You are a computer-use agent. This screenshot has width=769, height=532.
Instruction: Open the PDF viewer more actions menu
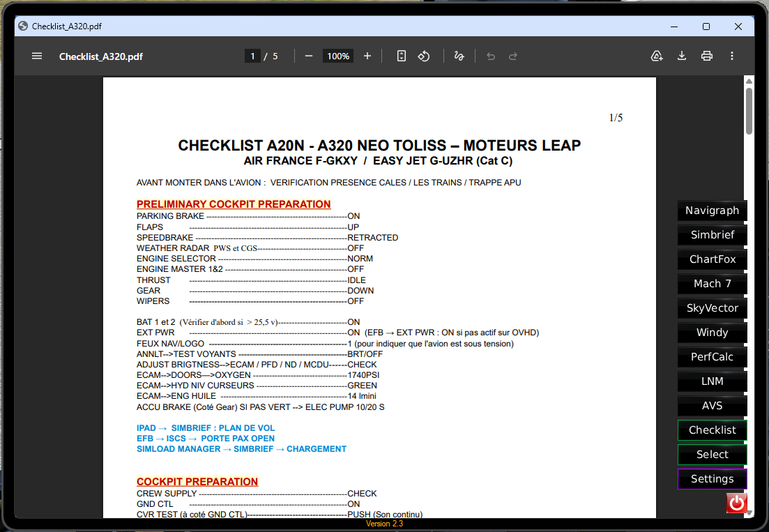click(732, 56)
